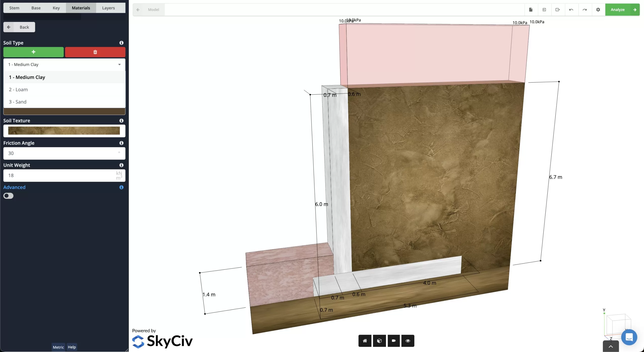644x352 pixels.
Task: Click the home view icon
Action: pyautogui.click(x=365, y=341)
